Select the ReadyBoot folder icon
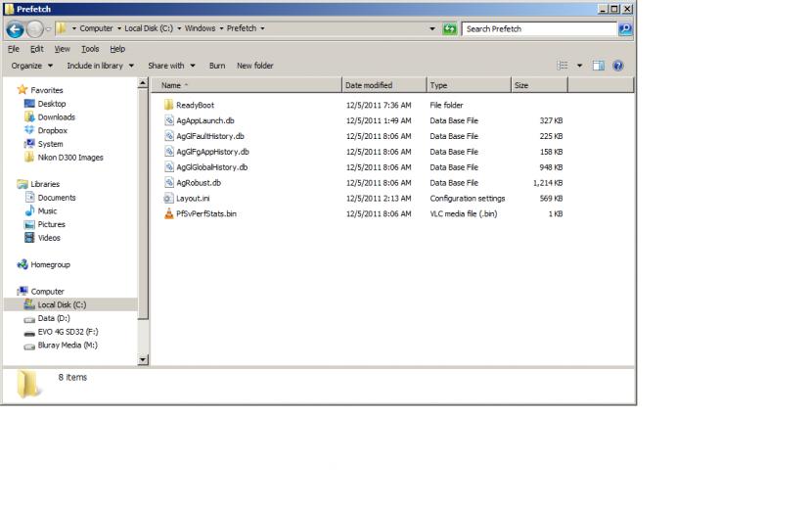The width and height of the screenshot is (812, 508). (x=168, y=105)
